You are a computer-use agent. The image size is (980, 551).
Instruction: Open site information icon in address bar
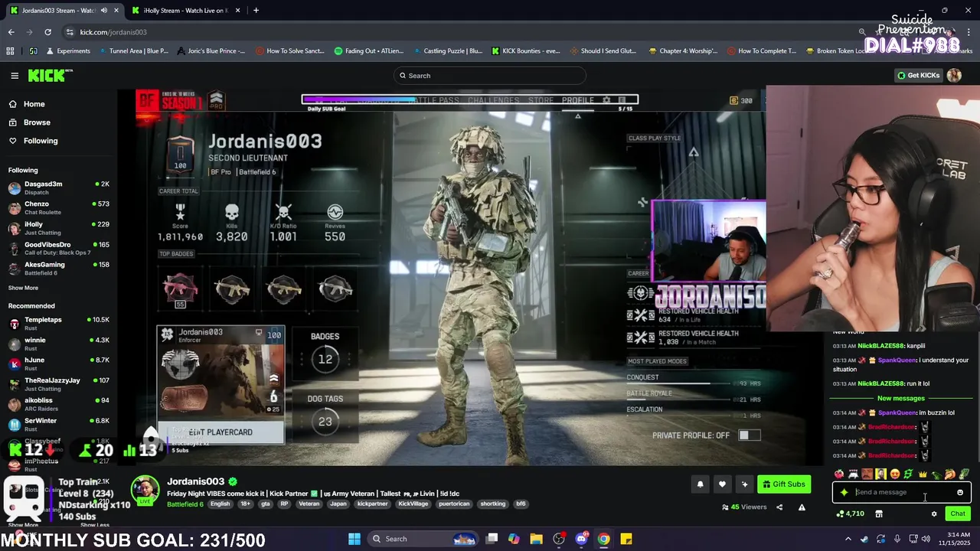pos(70,32)
